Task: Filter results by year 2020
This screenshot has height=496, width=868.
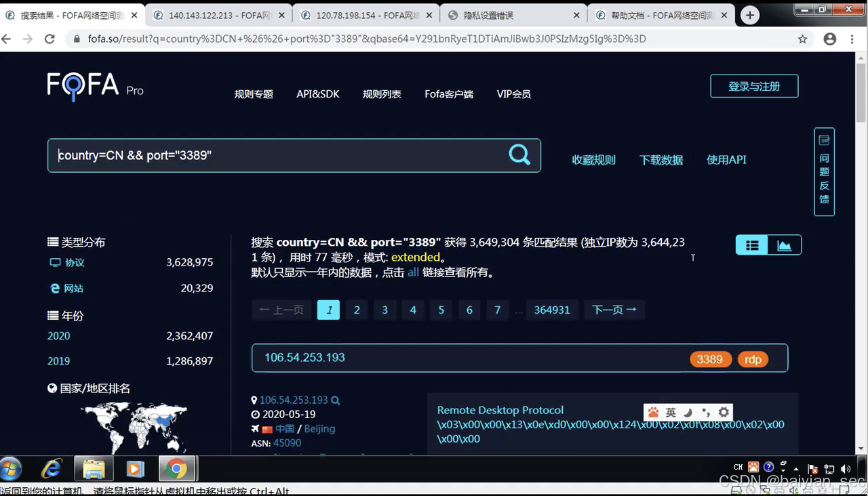Action: tap(58, 335)
